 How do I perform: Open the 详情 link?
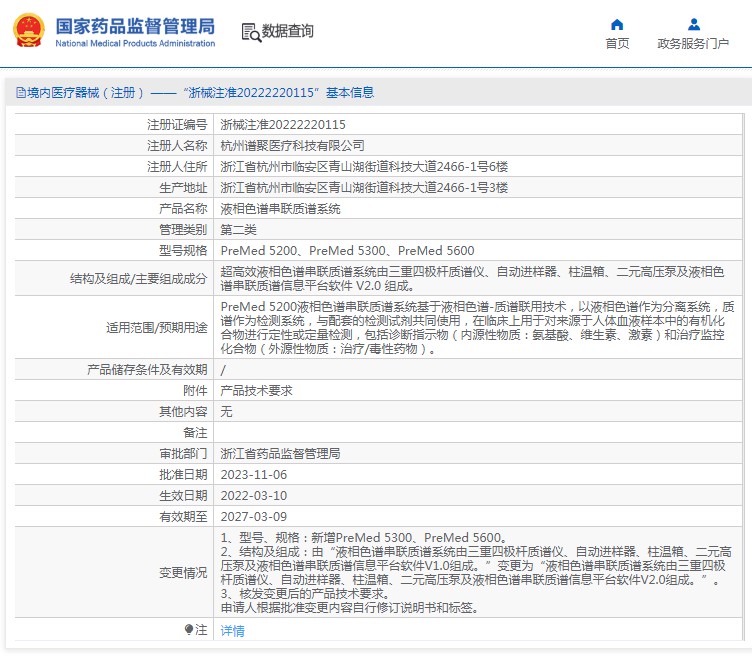[x=233, y=631]
